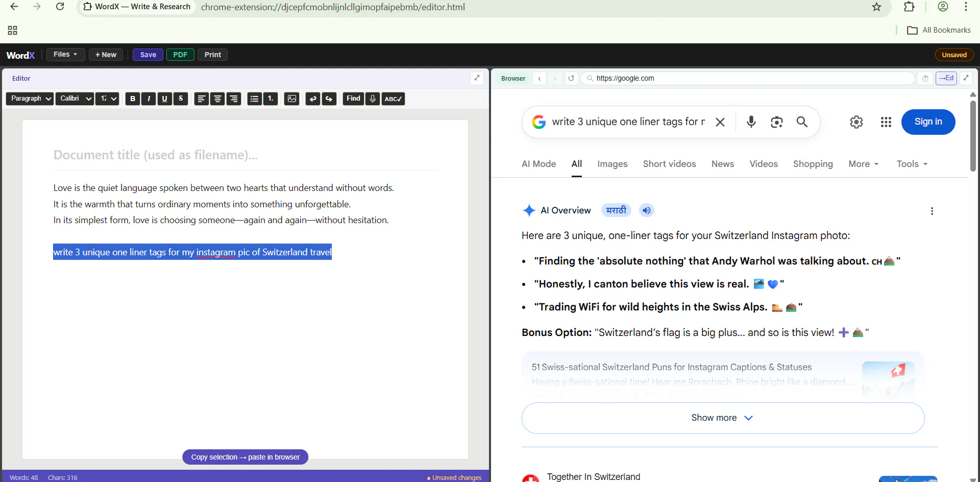Toggle bold formatting in the editor toolbar
Screen dimensions: 980x482
(133, 99)
